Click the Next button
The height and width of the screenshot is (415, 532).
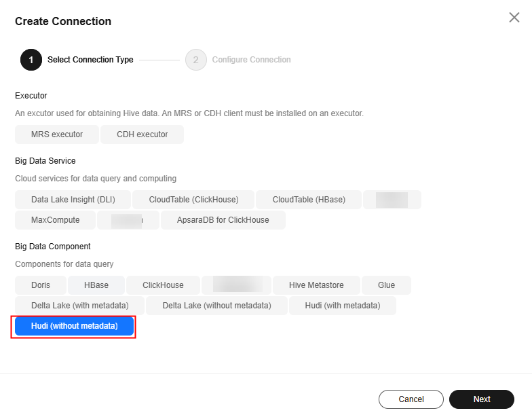point(482,399)
